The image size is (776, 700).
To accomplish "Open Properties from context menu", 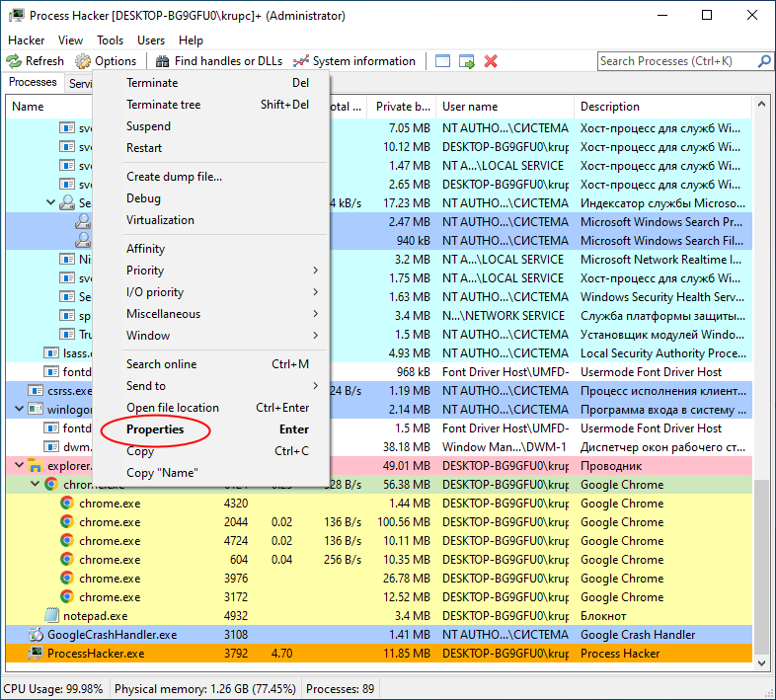I will pos(211,429).
